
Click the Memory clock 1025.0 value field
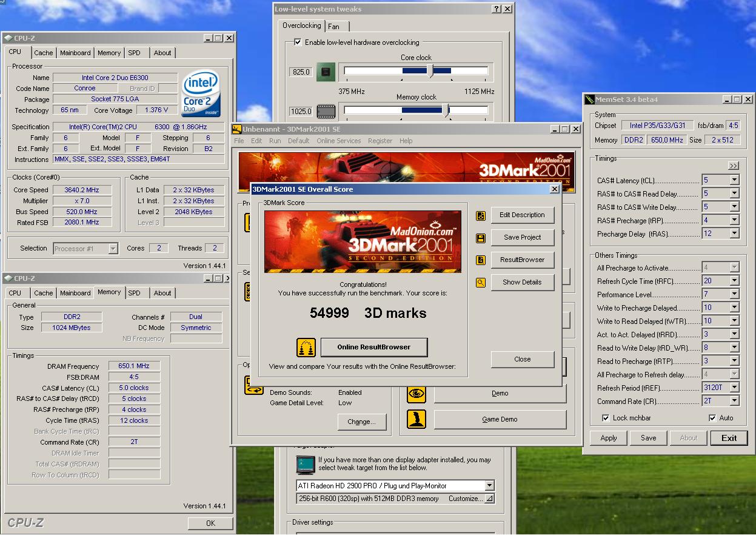click(x=301, y=112)
